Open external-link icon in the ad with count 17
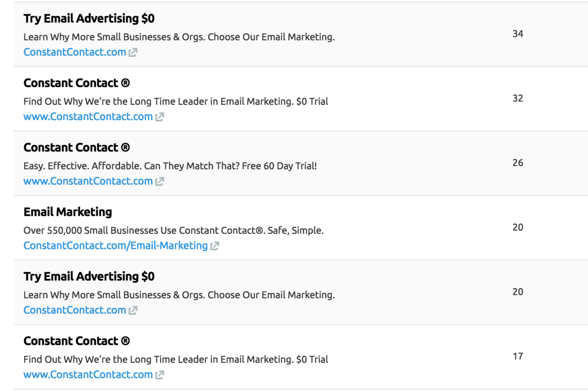Viewport: 588px width, 391px height. point(159,375)
